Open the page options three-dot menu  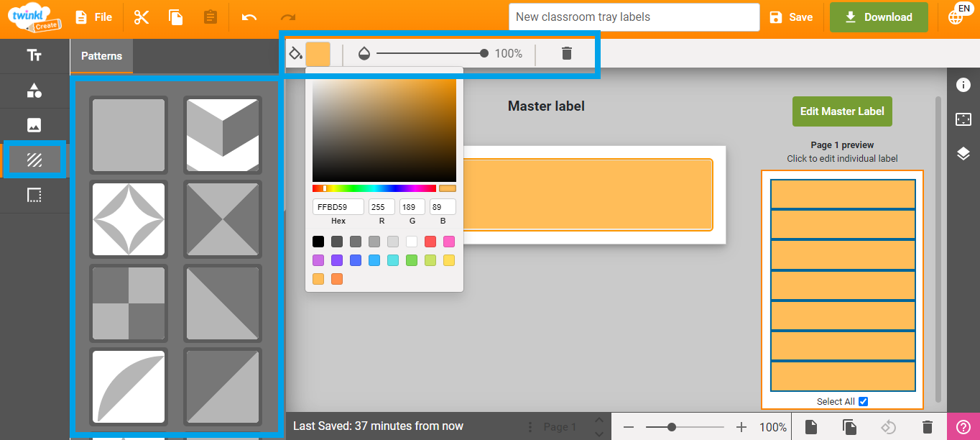click(530, 427)
